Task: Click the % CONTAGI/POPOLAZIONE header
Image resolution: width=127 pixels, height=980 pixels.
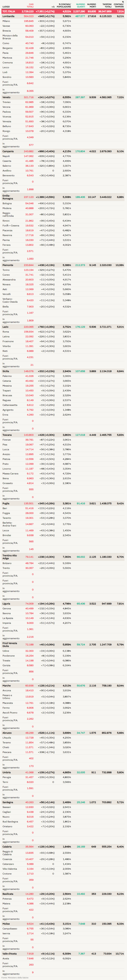Action: [x=64, y=6]
